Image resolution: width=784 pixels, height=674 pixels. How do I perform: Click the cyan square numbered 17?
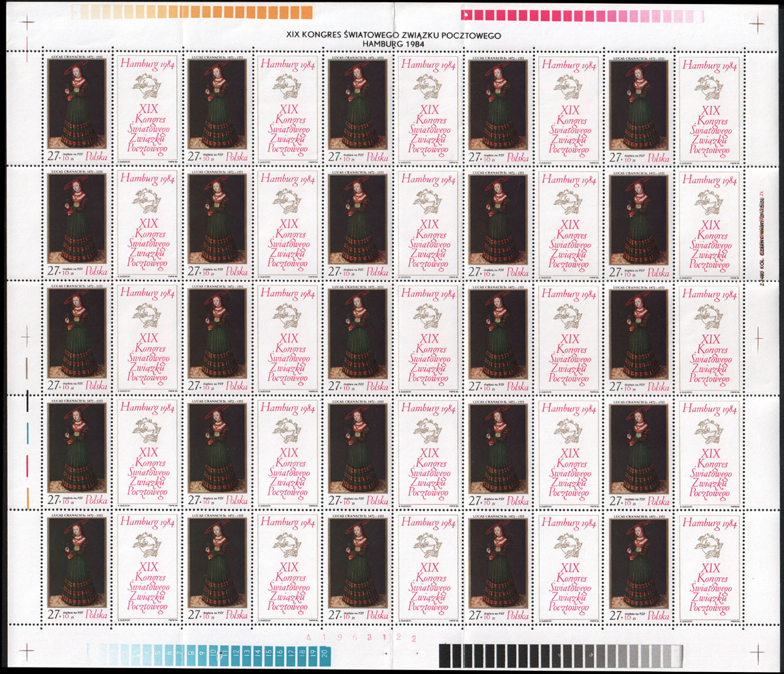291,656
